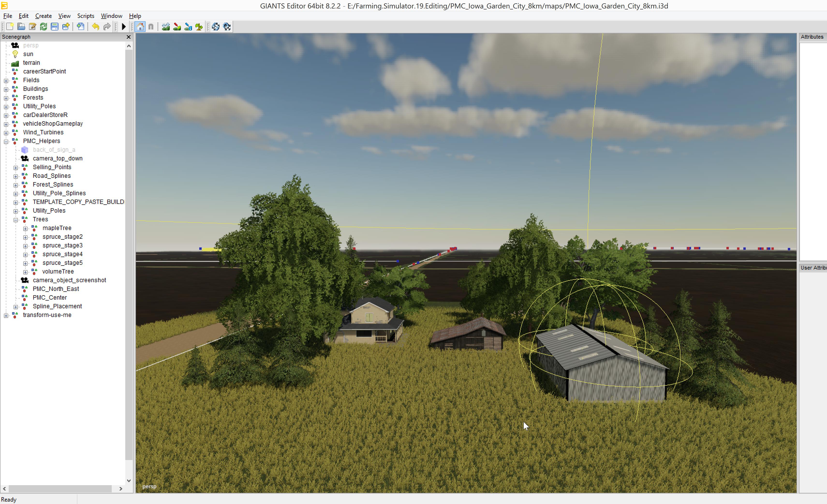Viewport: 827px width, 504px height.
Task: Click the scenegraph horizontal scroll right arrow
Action: coord(121,489)
